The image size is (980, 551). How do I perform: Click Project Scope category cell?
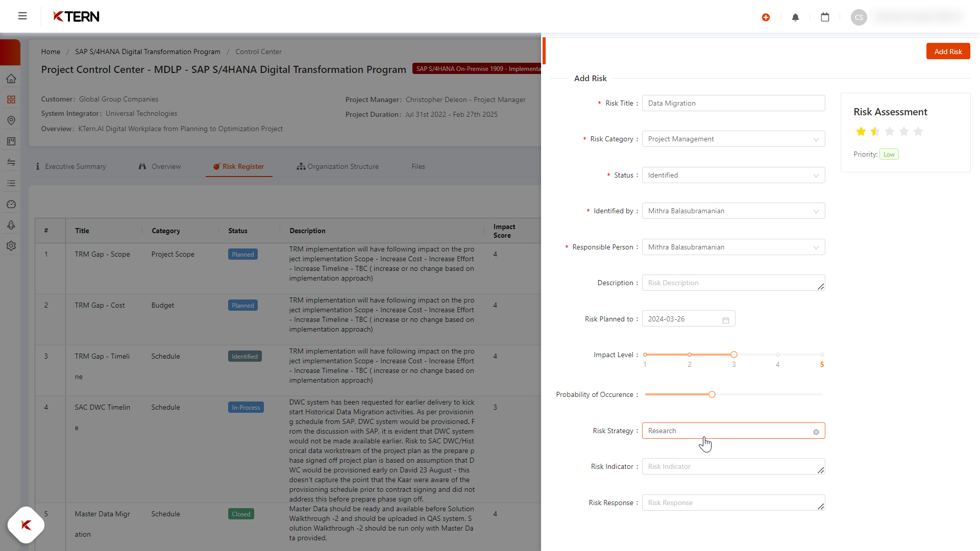pos(173,255)
